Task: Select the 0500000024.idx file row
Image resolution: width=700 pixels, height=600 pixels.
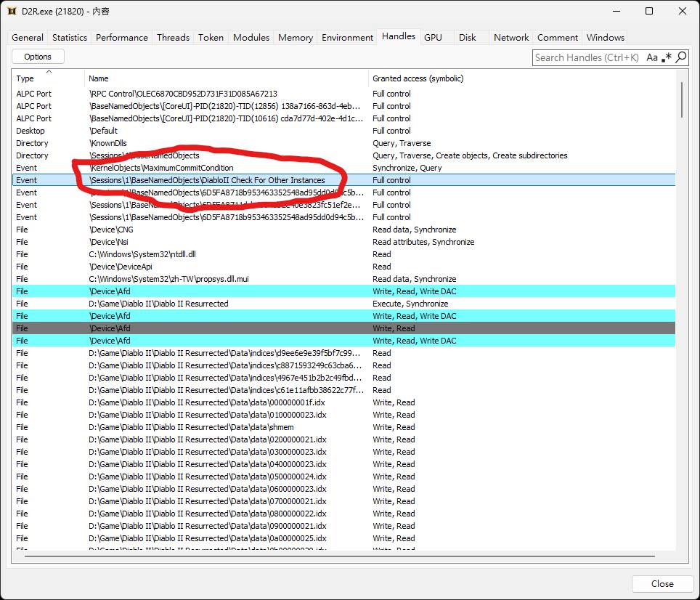Action: click(x=343, y=477)
